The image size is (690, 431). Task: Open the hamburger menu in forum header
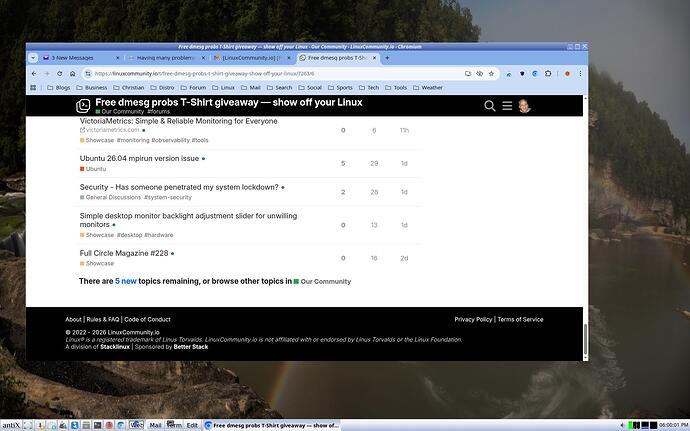tap(507, 106)
